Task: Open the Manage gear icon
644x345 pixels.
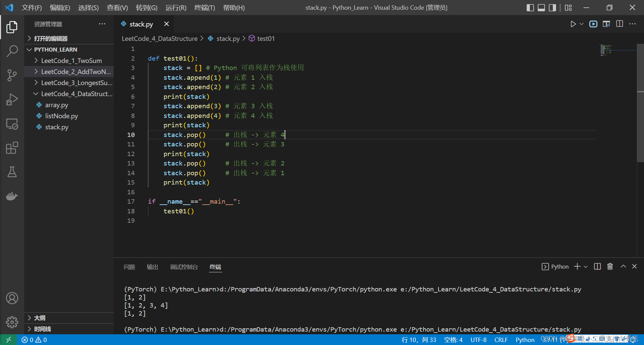Action: [12, 322]
